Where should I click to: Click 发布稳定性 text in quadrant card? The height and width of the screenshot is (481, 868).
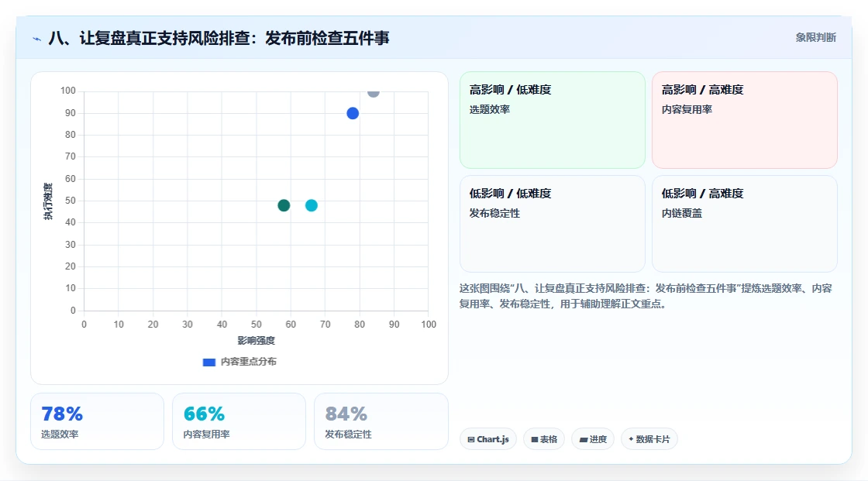[494, 213]
